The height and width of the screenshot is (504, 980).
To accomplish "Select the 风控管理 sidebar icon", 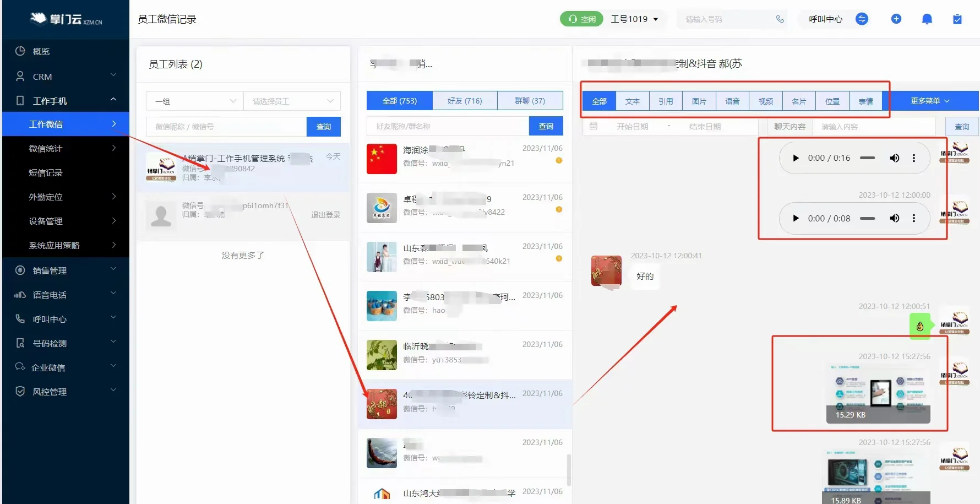I will tap(20, 391).
